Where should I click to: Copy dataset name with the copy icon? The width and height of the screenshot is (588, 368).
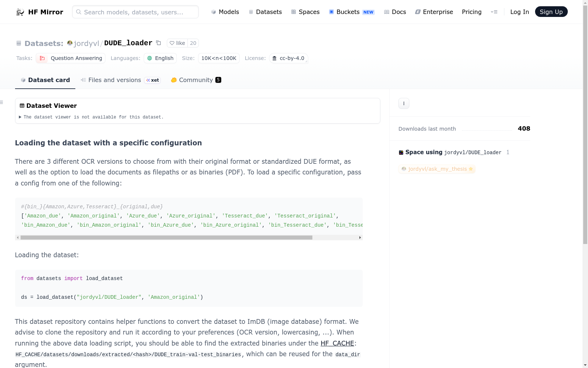(x=158, y=43)
